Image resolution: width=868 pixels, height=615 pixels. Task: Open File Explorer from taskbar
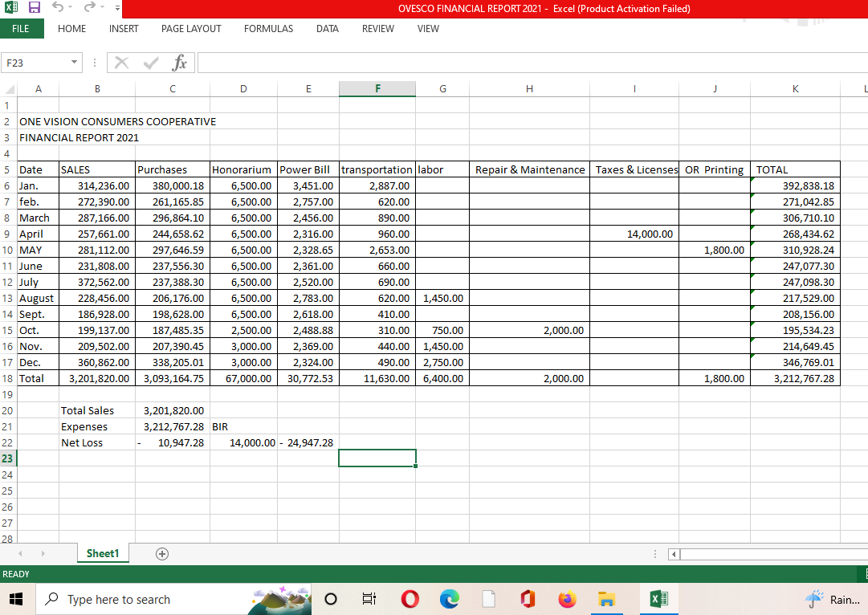coord(607,599)
